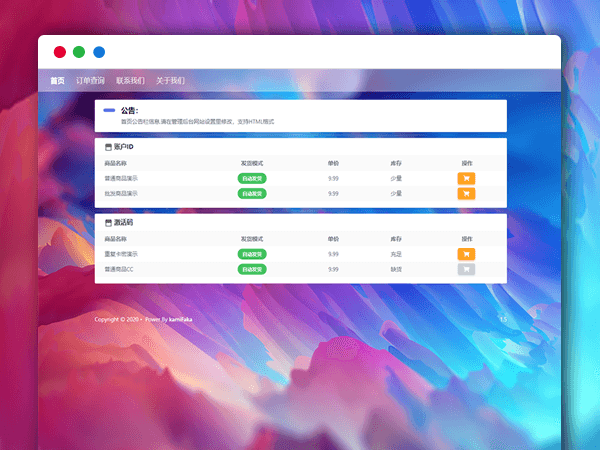
Task: Click the red window dot
Action: [x=60, y=52]
